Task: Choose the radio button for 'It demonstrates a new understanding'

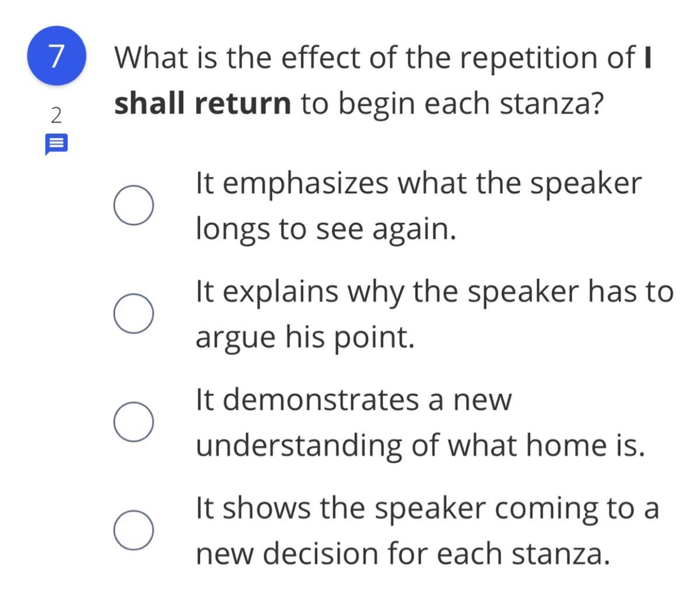Action: 134,422
